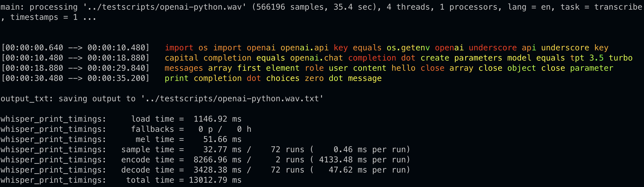Click the 'os.getenv' text in first line
Image resolution: width=644 pixels, height=187 pixels.
pos(408,48)
